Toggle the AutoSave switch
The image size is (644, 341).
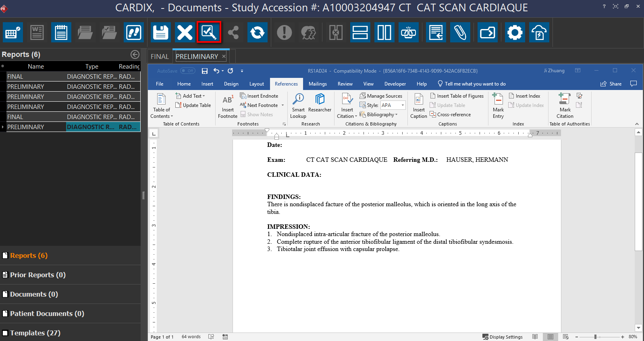187,71
